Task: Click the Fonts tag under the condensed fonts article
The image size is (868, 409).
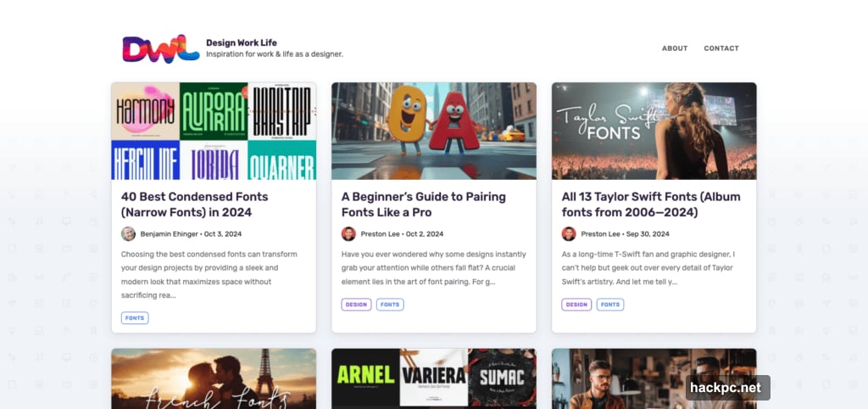Action: pos(135,318)
